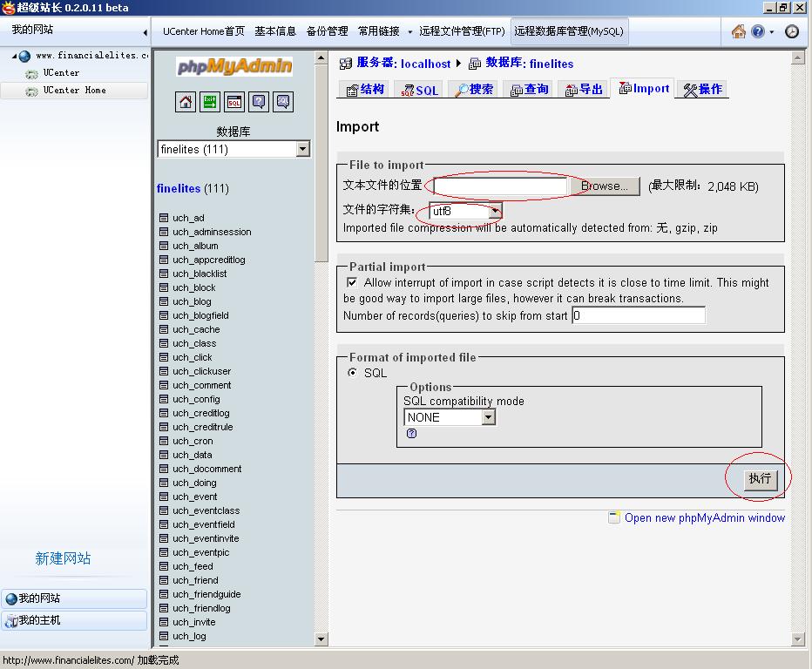Toggle the allow interrupt of import checkbox
This screenshot has width=812, height=669.
click(352, 282)
